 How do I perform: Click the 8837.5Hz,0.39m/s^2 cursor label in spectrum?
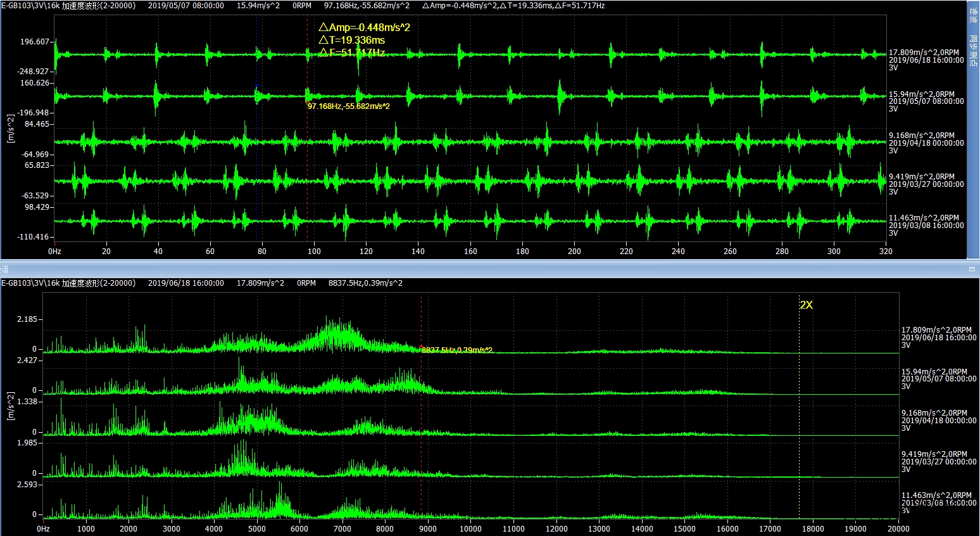(x=457, y=350)
